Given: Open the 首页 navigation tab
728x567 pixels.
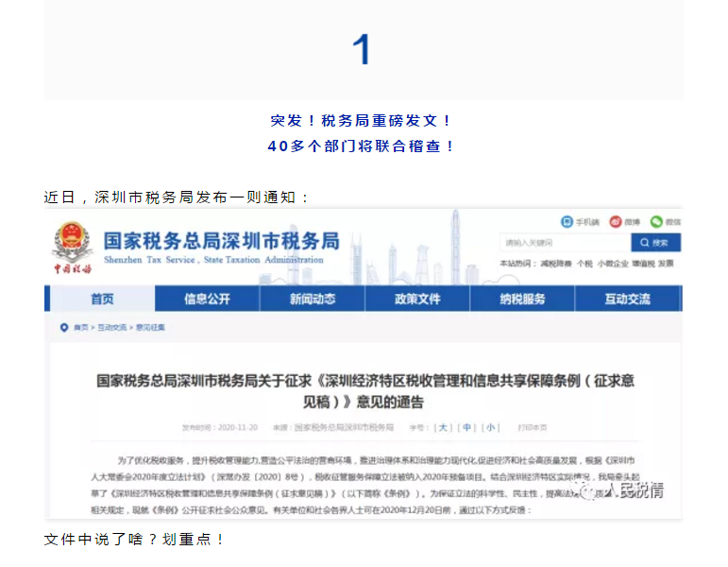Looking at the screenshot, I should click(102, 299).
